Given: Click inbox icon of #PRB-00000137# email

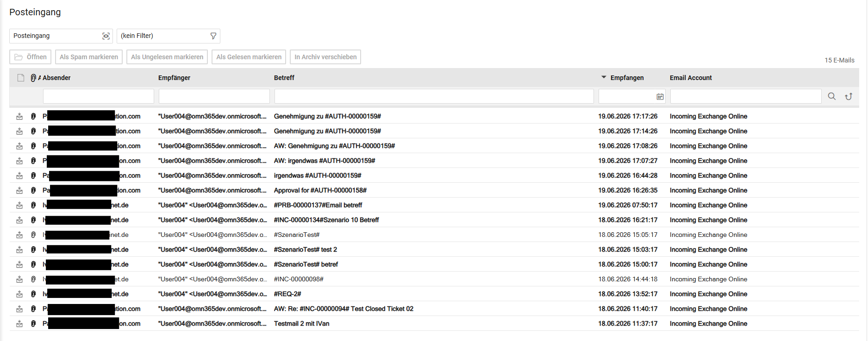Looking at the screenshot, I should pos(19,205).
